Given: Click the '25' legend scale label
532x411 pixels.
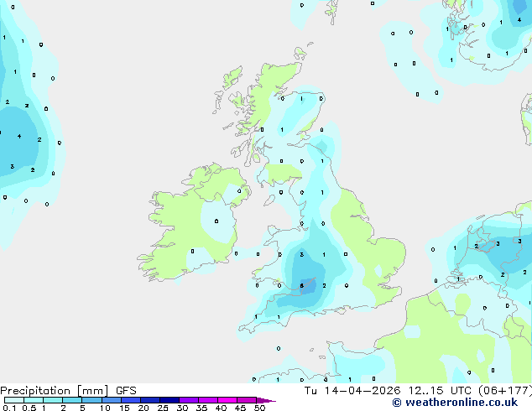Looking at the screenshot, I should (163, 408).
